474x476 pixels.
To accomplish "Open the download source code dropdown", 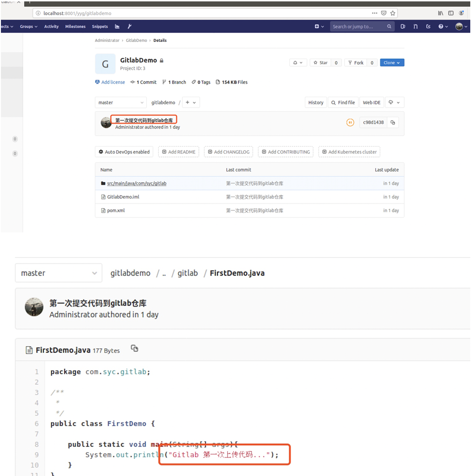I will tap(394, 102).
